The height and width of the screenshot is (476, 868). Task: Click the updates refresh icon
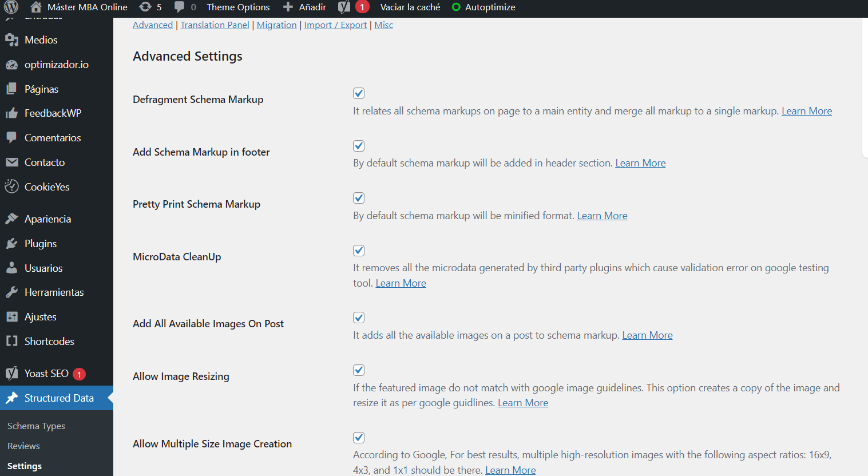[x=145, y=7]
